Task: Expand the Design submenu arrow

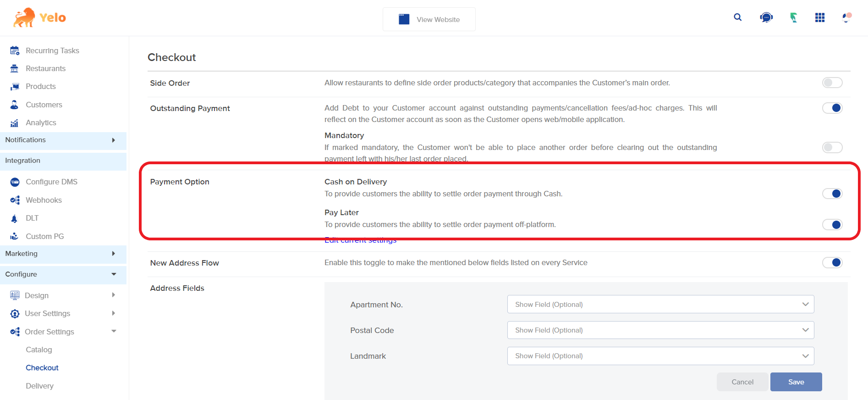Action: (x=114, y=295)
